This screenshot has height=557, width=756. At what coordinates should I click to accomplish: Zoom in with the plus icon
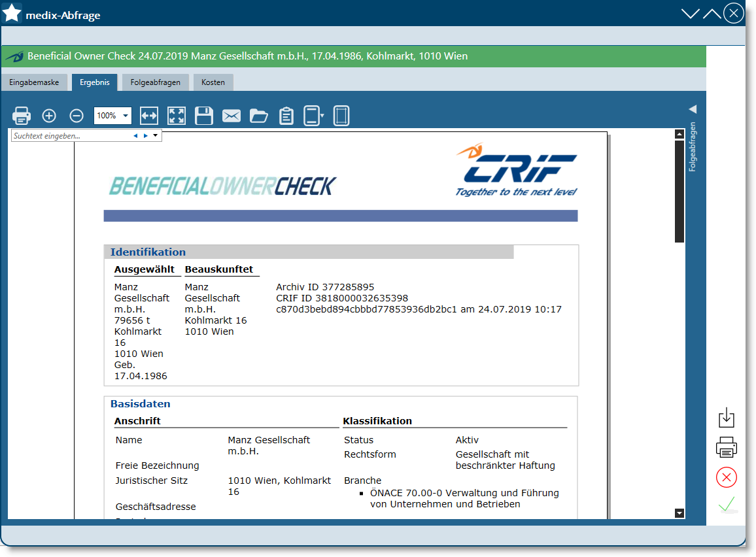point(49,116)
